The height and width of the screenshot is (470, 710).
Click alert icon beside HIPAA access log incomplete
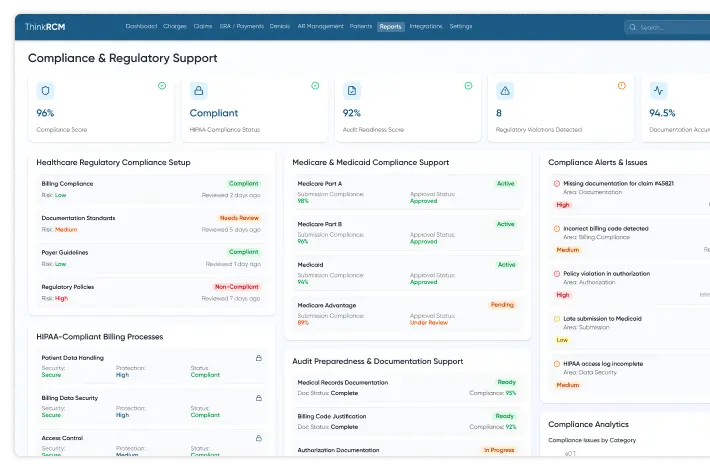556,364
